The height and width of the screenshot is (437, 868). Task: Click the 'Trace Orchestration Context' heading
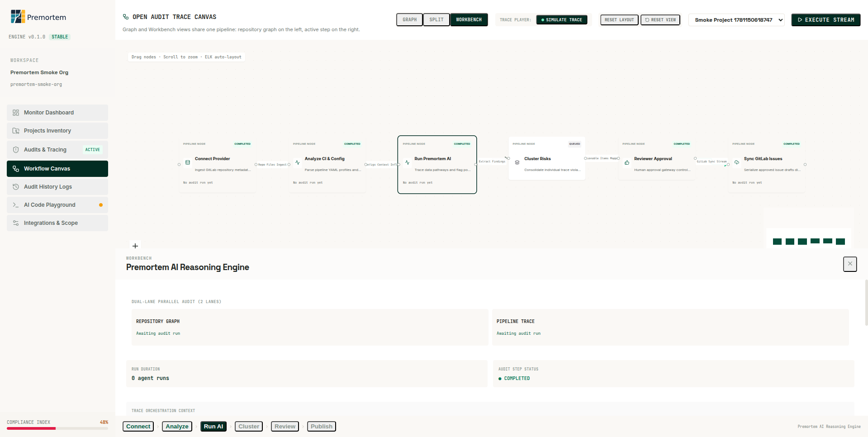point(163,411)
